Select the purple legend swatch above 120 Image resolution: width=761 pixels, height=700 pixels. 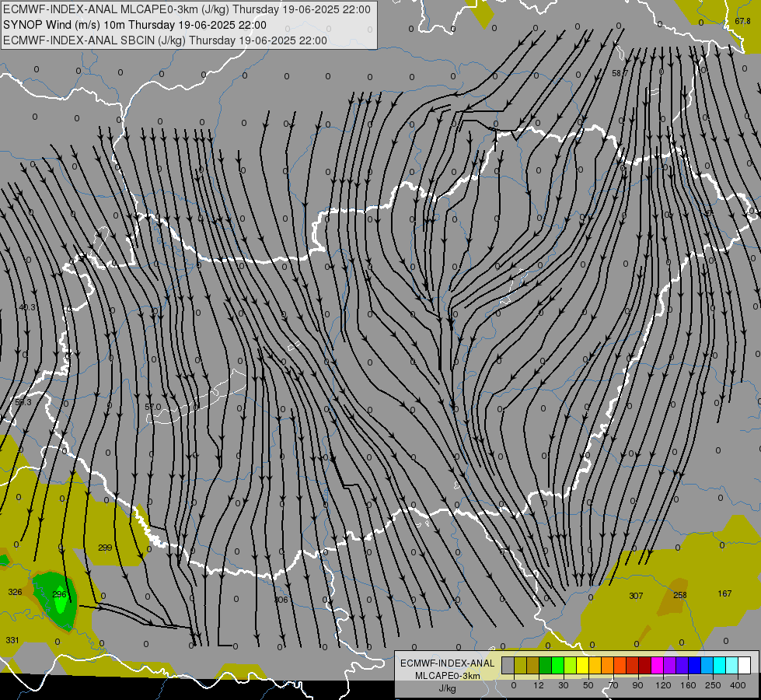point(670,665)
